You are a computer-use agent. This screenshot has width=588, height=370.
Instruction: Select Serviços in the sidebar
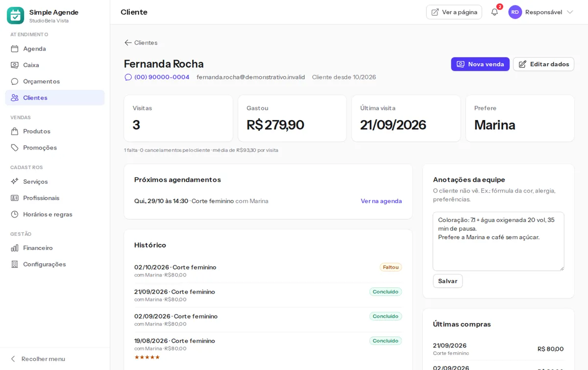pyautogui.click(x=55, y=181)
